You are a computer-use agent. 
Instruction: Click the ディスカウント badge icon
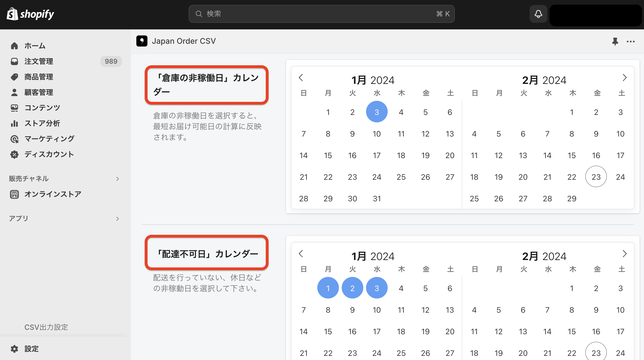point(14,155)
